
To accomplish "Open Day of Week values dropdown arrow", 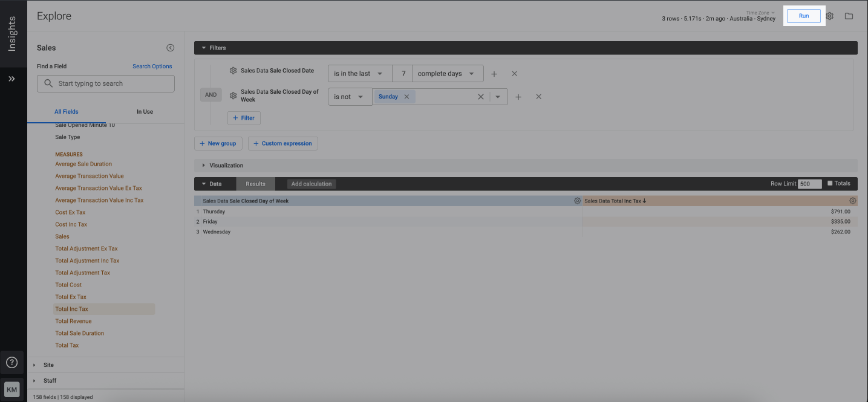I will point(498,97).
